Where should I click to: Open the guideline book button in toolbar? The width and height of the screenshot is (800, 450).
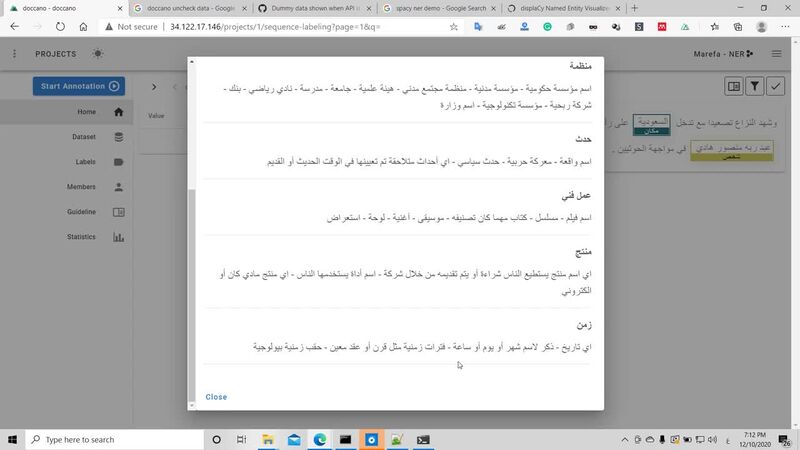point(734,87)
